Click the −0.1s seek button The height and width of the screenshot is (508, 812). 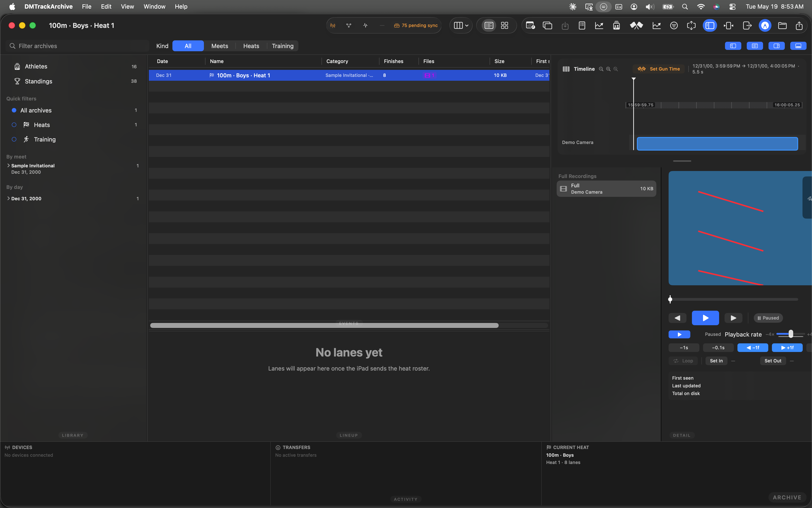point(718,348)
